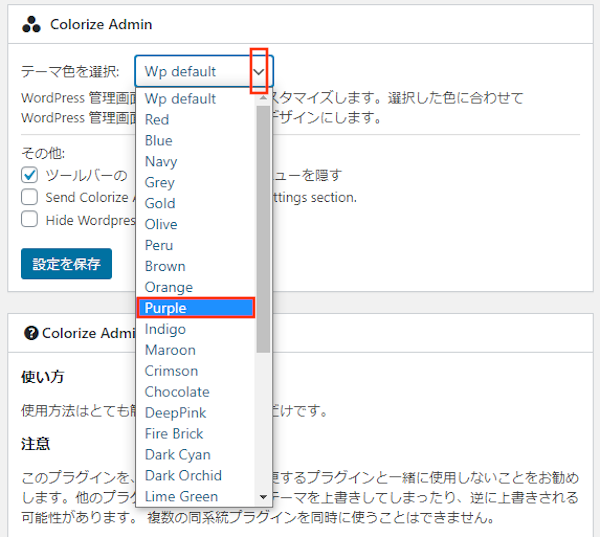Select Maroon theme color

point(196,350)
